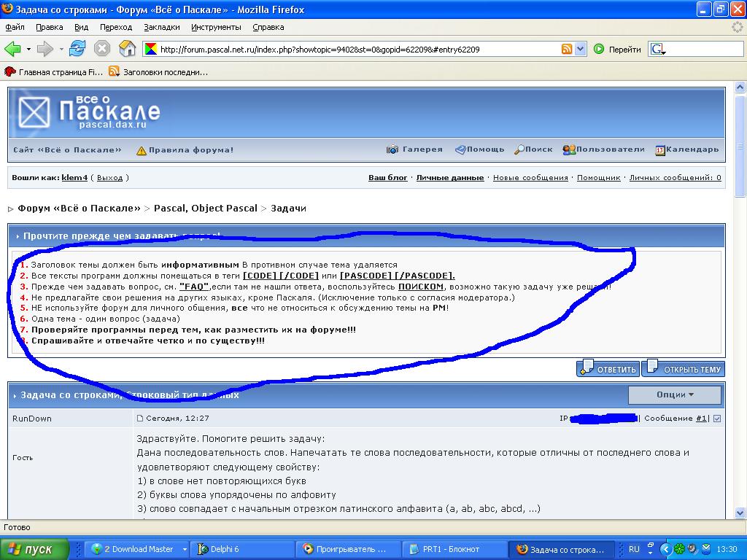Click the ОТВЕТИТЬ reply button
This screenshot has width=747, height=560.
(608, 369)
